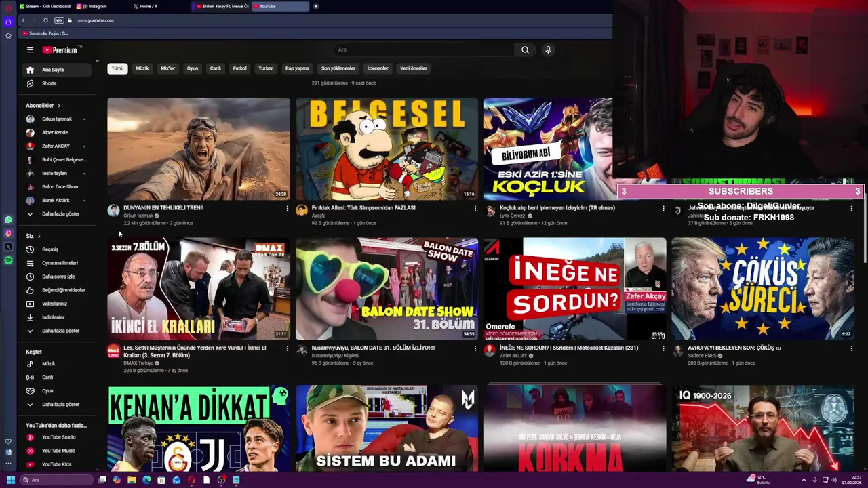Open Windows Start menu

pyautogui.click(x=10, y=480)
